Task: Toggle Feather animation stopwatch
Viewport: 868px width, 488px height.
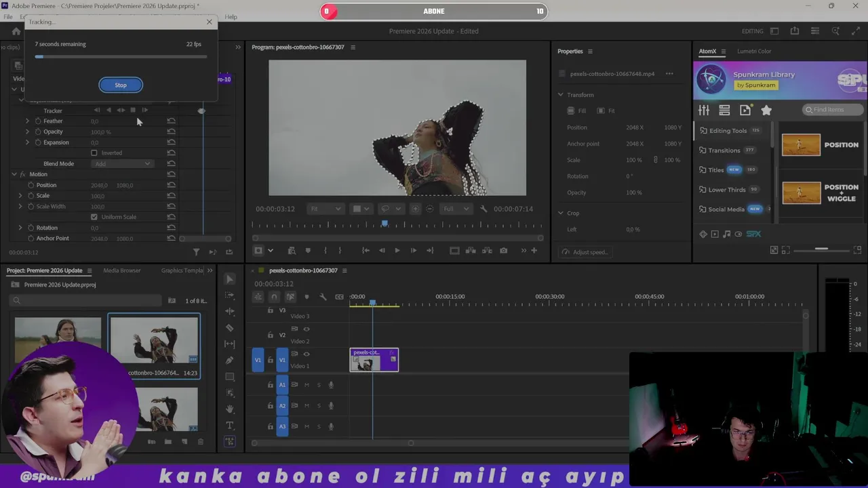Action: [38, 121]
